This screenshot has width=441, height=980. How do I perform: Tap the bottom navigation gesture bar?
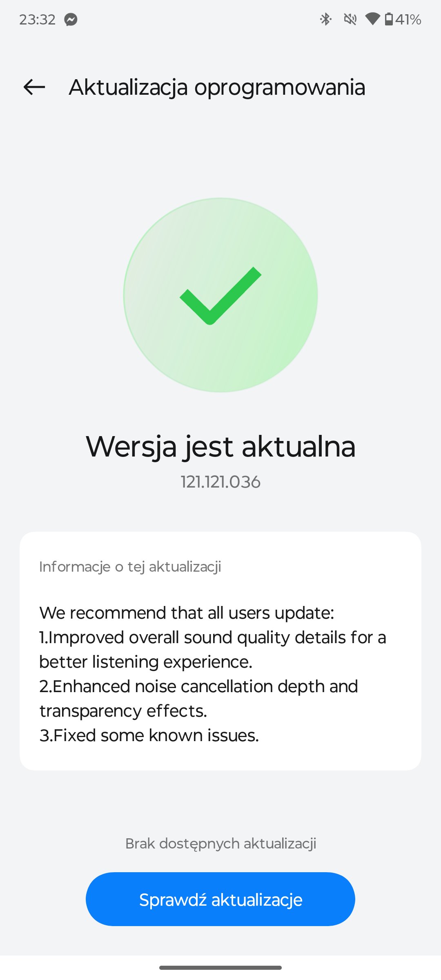220,967
